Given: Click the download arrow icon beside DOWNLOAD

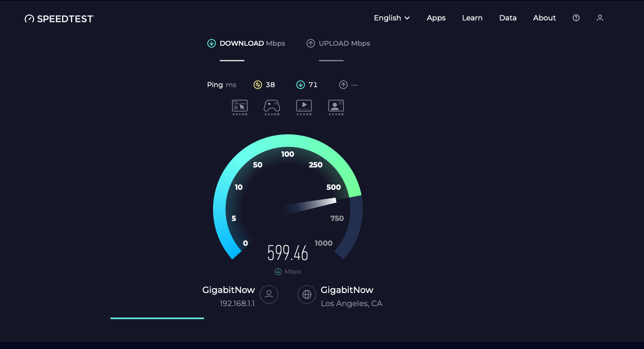Looking at the screenshot, I should [212, 43].
